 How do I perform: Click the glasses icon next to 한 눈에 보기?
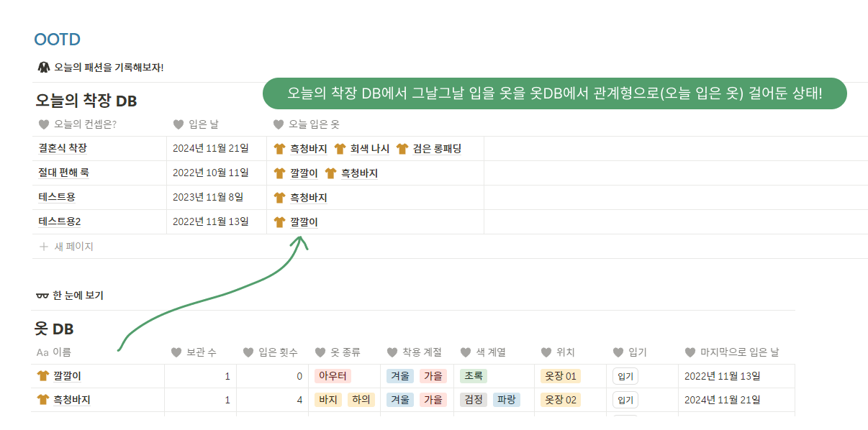[x=42, y=296]
